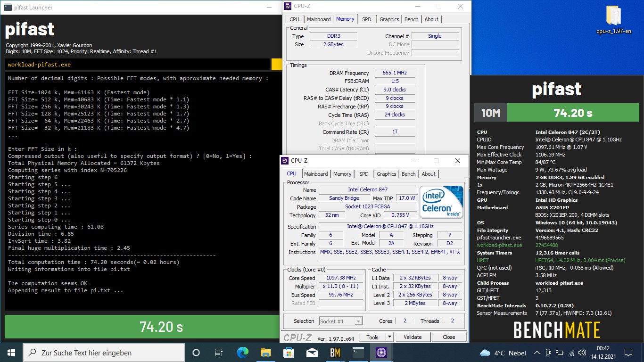The height and width of the screenshot is (362, 644).
Task: Open weather widget showing 4°C Nebel
Action: coord(503,353)
